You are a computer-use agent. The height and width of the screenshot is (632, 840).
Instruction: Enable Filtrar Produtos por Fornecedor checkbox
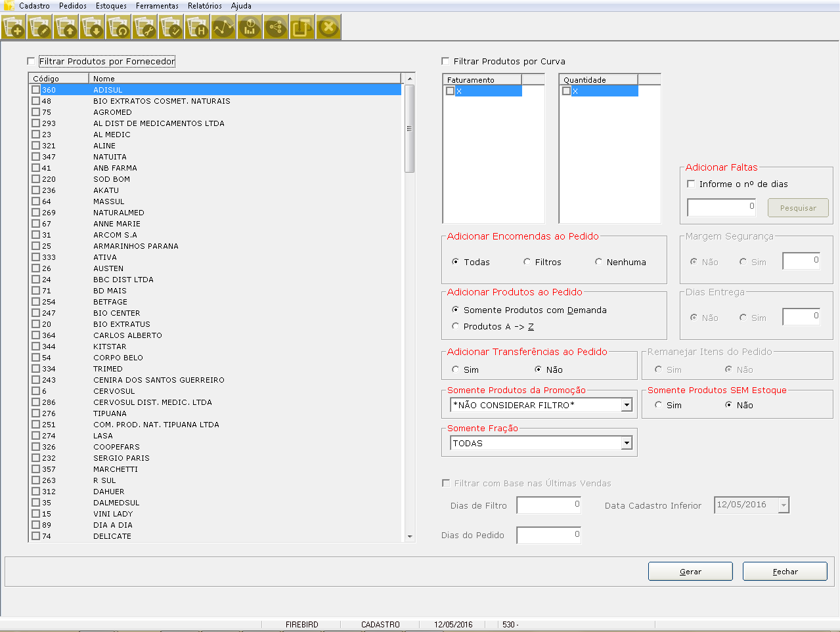(31, 61)
